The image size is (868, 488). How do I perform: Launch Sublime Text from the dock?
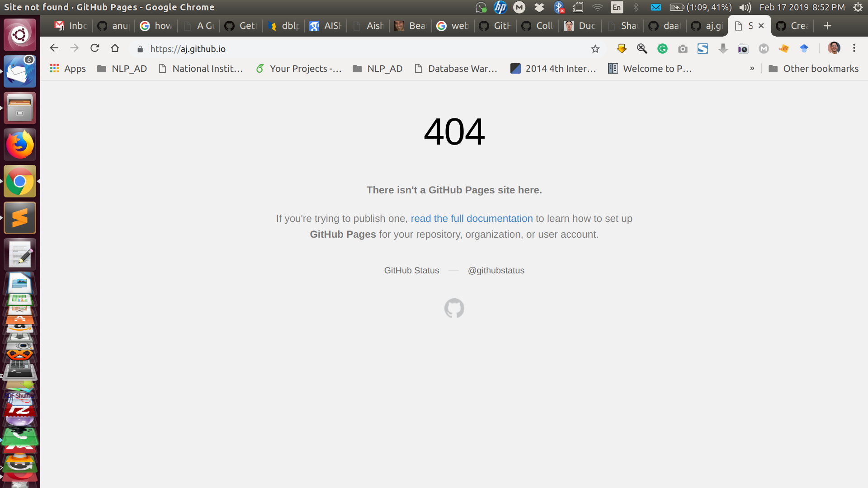tap(19, 217)
